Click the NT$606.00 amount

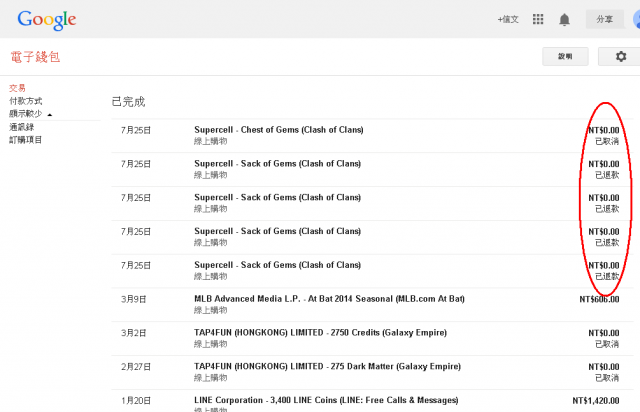pos(599,299)
